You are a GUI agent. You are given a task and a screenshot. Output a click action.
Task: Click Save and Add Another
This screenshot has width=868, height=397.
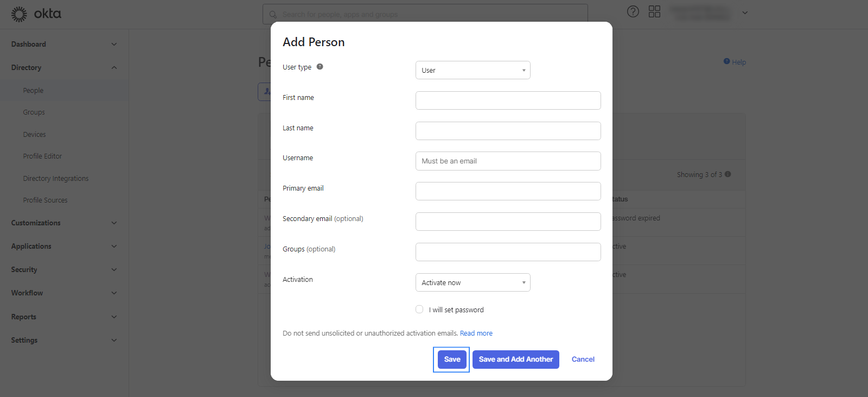(515, 360)
